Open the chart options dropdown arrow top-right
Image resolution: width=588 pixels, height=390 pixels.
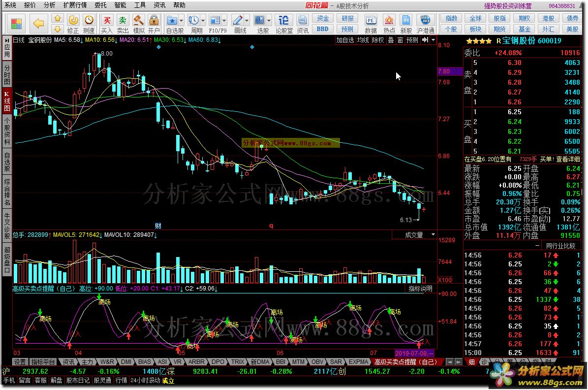tap(433, 40)
